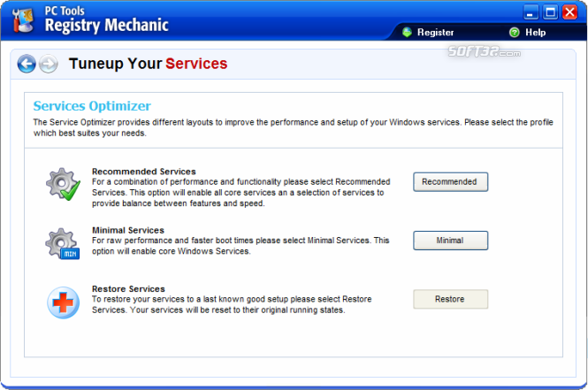Apply the Recommended services profile button
The width and height of the screenshot is (588, 390).
[450, 182]
